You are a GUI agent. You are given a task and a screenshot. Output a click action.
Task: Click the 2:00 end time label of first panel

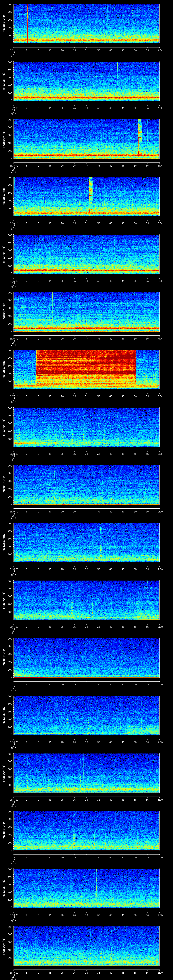click(160, 50)
